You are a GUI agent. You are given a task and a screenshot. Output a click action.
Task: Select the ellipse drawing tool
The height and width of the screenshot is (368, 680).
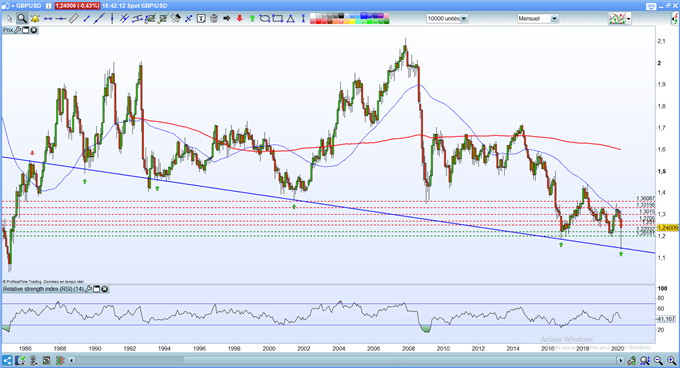265,19
